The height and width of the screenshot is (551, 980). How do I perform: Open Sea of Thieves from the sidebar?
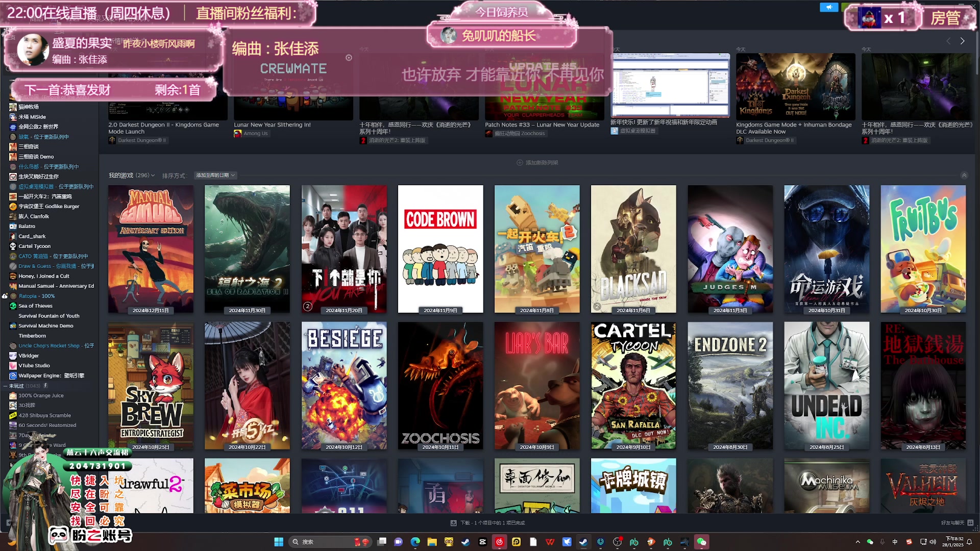tap(35, 306)
